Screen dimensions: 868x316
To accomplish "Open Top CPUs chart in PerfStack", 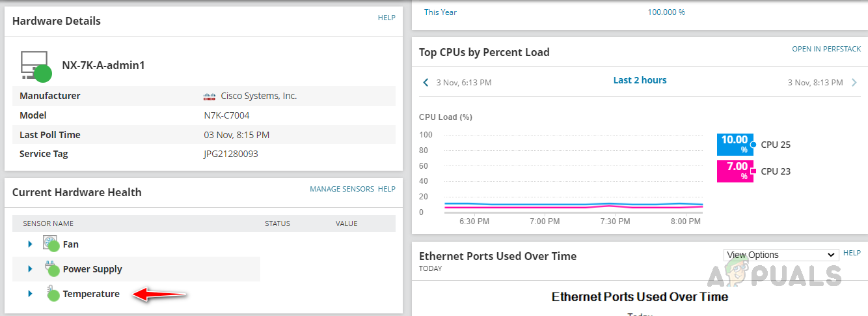I will click(x=826, y=49).
